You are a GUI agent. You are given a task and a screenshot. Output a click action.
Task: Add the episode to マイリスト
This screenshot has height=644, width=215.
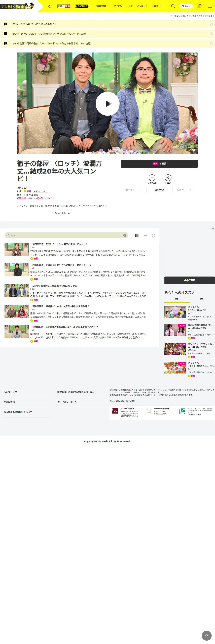click(152, 179)
